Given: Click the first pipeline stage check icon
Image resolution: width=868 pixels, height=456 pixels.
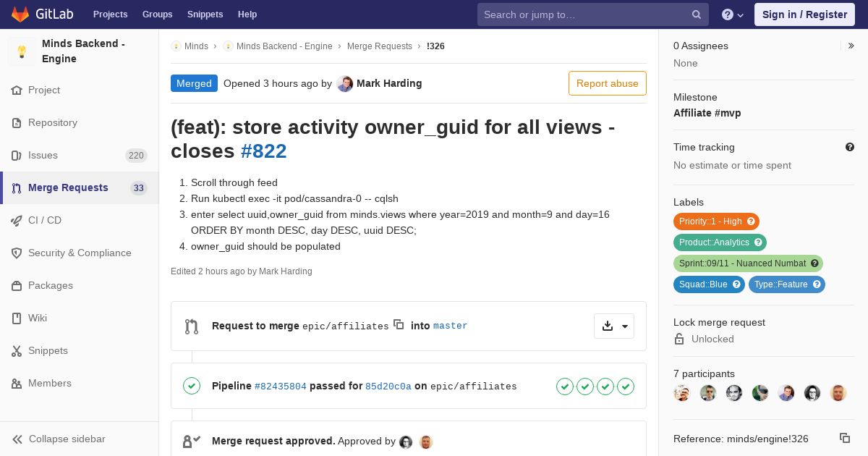Looking at the screenshot, I should click(565, 386).
